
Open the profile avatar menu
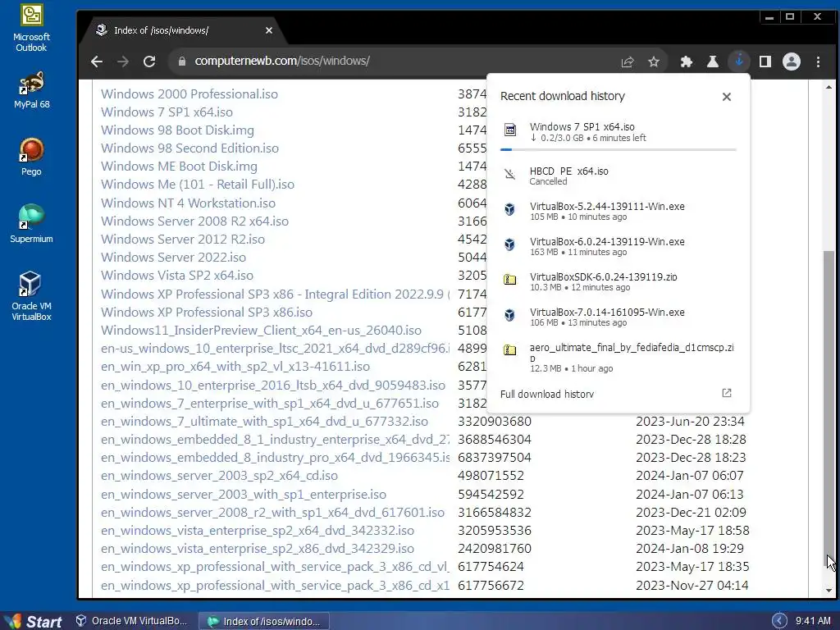tap(792, 62)
